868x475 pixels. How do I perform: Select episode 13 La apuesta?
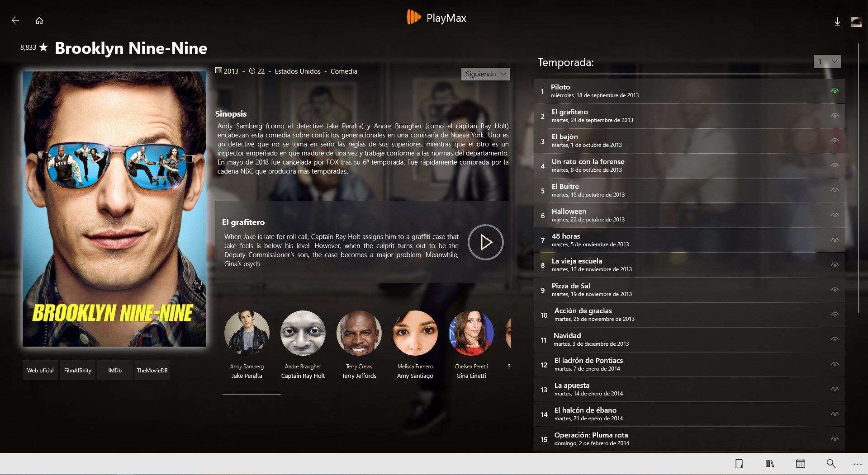[x=690, y=390]
